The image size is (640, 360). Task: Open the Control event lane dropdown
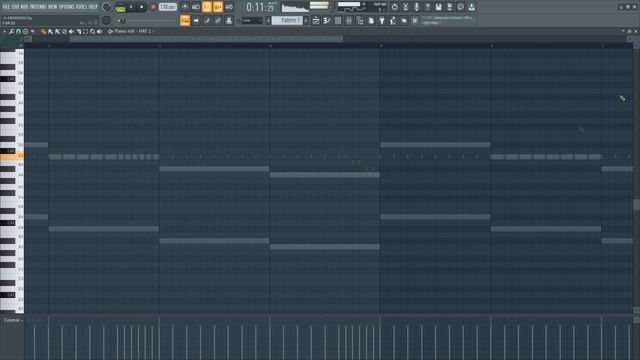tap(12, 320)
